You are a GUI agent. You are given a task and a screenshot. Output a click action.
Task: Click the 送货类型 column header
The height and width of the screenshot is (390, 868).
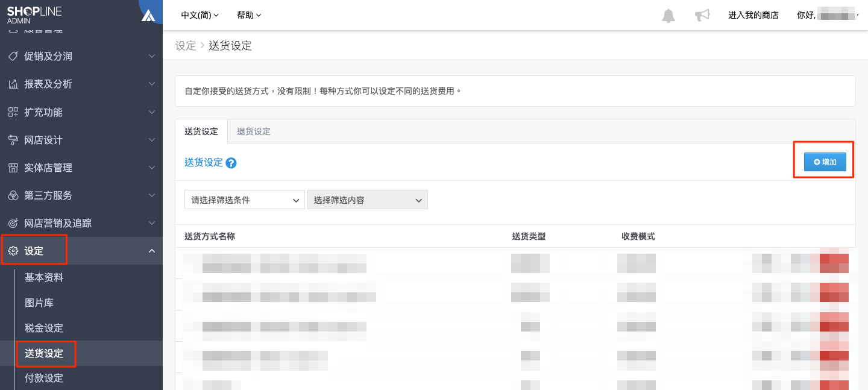point(529,236)
